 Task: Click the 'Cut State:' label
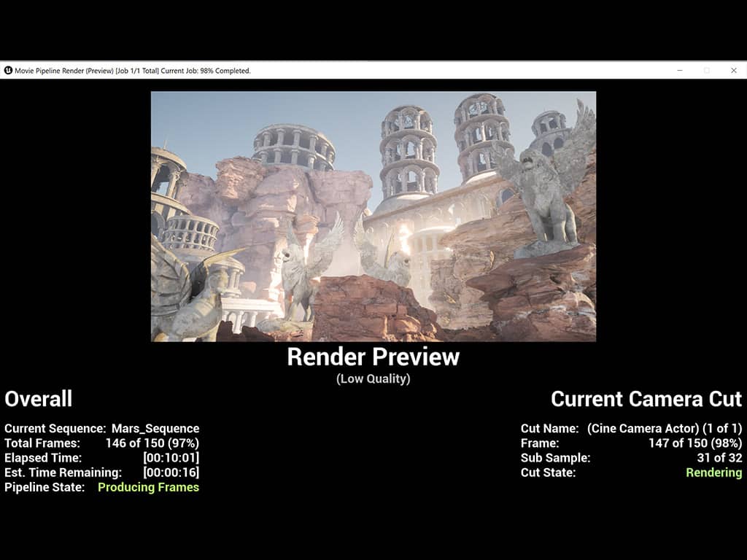click(x=549, y=472)
